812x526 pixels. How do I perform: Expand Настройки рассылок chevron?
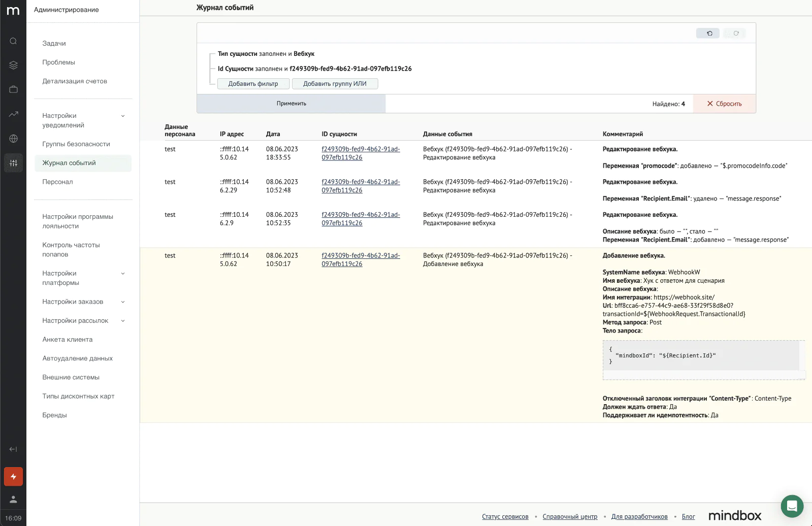pos(122,321)
